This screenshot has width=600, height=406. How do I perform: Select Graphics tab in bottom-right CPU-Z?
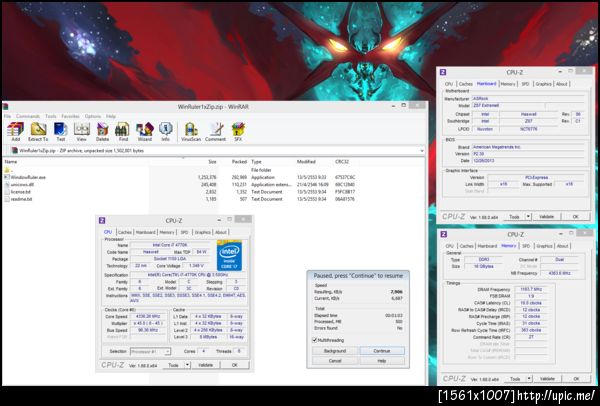click(x=544, y=246)
